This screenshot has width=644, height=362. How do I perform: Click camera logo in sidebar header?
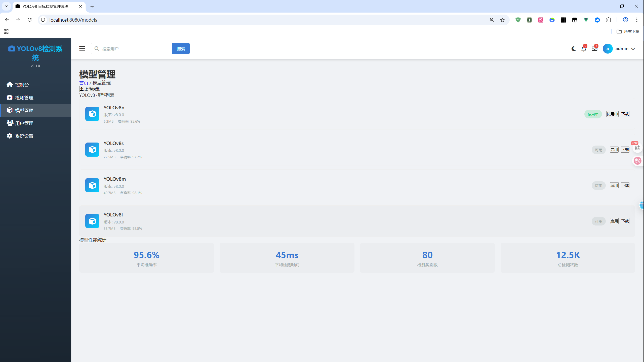pos(12,49)
